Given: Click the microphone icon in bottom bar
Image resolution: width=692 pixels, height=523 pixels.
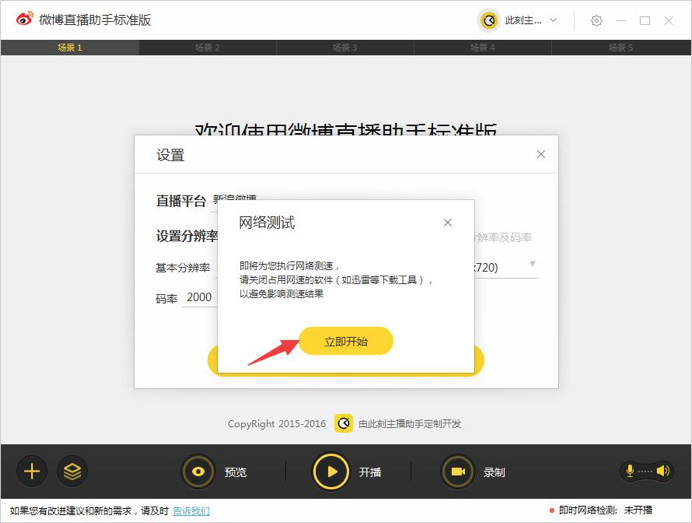Looking at the screenshot, I should tap(631, 471).
